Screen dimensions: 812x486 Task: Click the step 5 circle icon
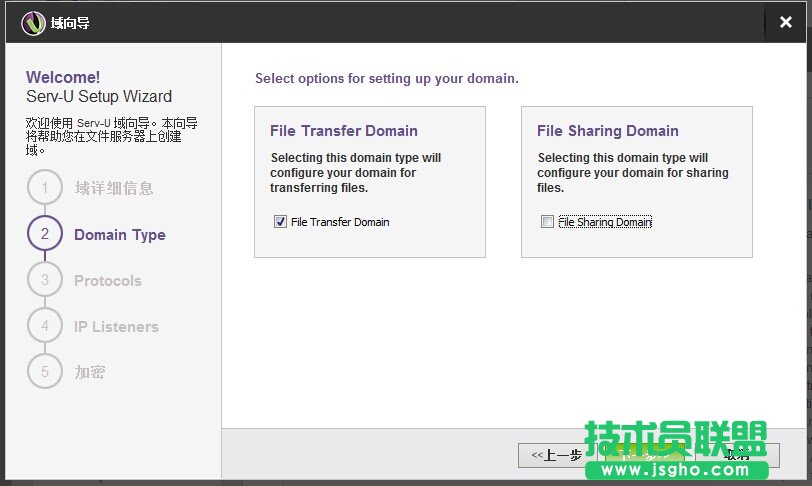click(x=45, y=372)
